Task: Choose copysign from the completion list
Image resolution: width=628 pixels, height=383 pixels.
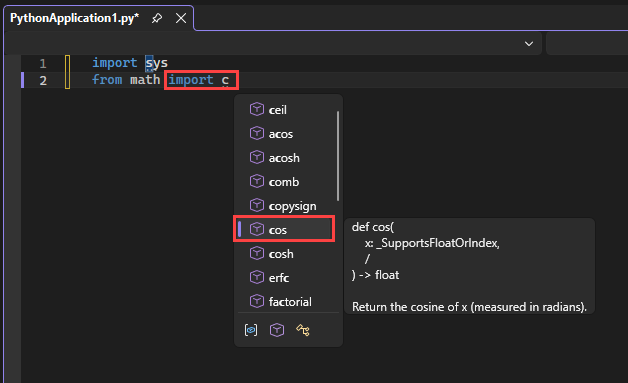Action: pos(286,206)
